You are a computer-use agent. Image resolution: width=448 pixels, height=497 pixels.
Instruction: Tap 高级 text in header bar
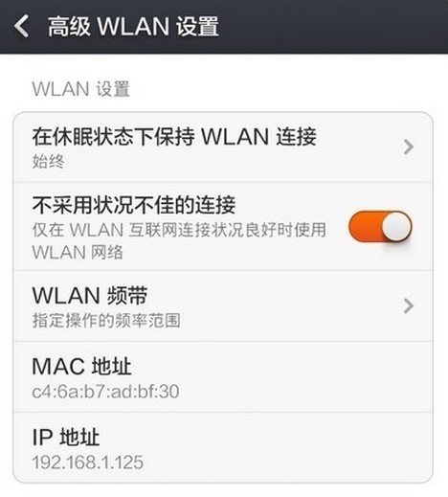coord(69,26)
